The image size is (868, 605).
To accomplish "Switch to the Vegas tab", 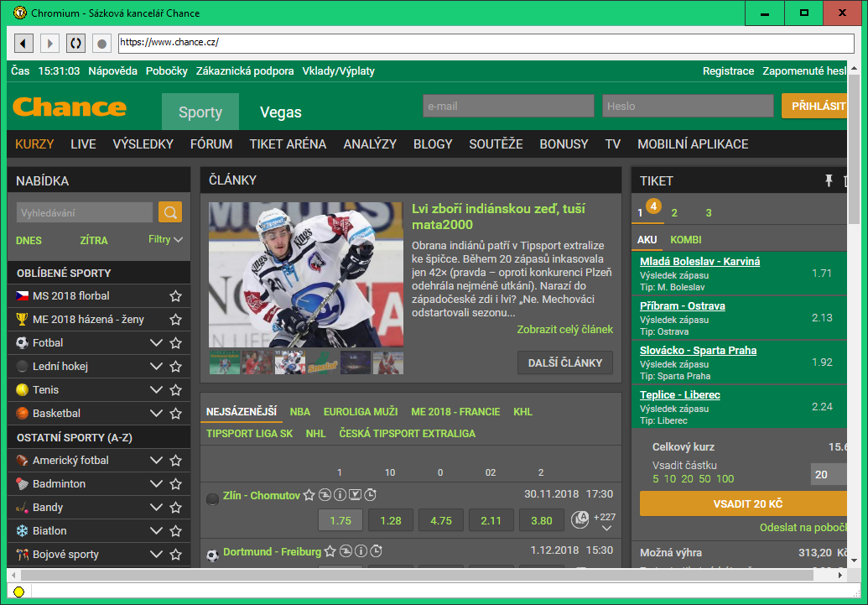I will click(280, 112).
